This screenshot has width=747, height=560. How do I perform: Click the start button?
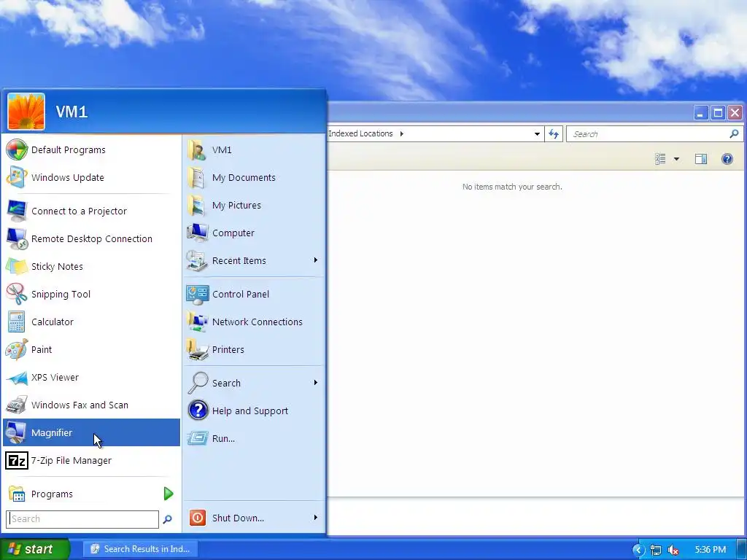(34, 549)
